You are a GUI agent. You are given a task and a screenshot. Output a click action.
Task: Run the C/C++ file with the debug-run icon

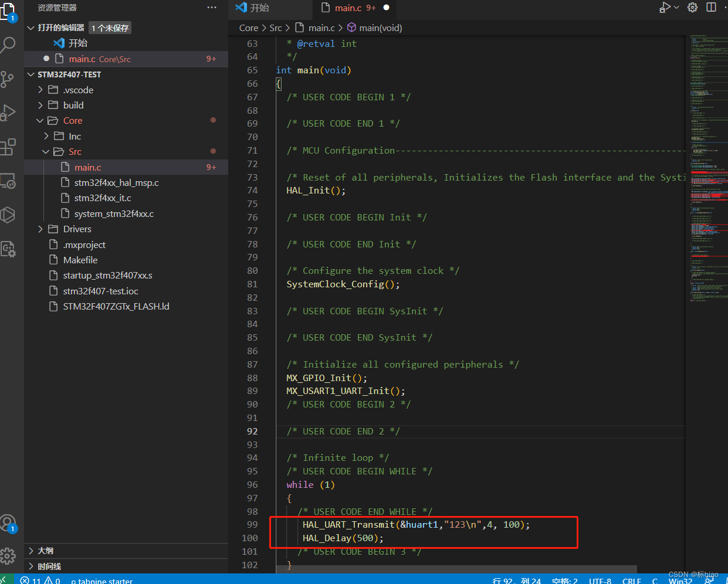665,7
